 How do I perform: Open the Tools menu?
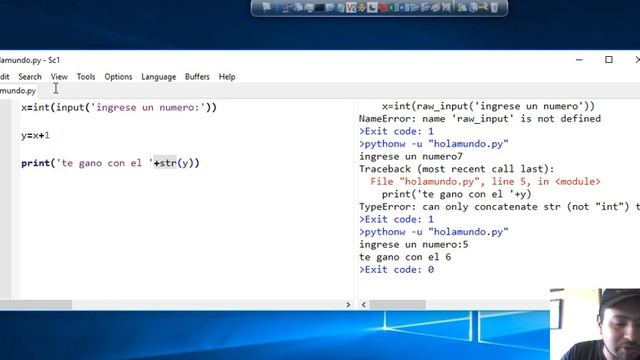pos(86,77)
